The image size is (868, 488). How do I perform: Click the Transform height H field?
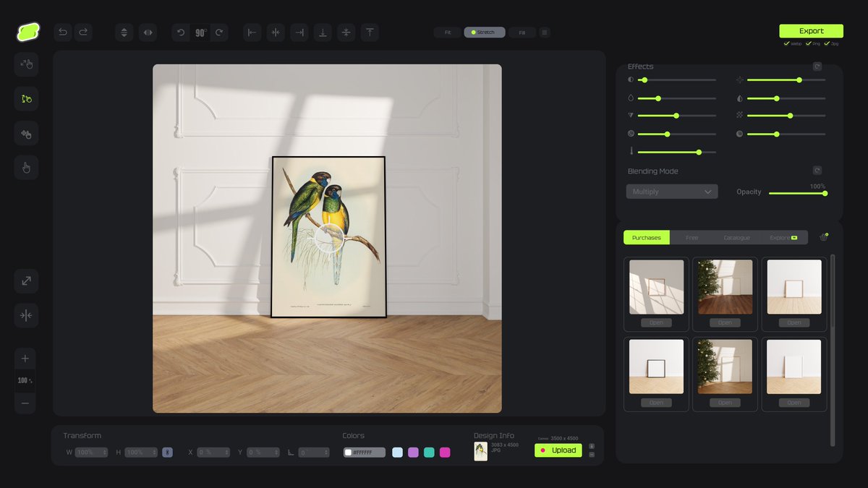click(141, 452)
